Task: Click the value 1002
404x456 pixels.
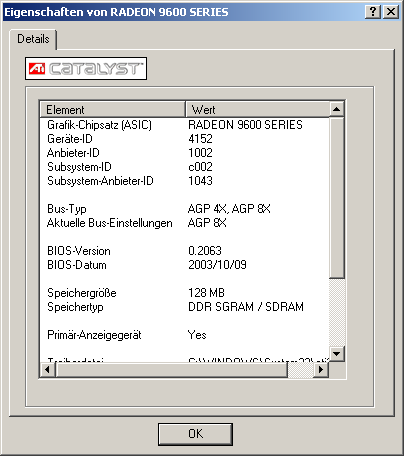Action: coord(200,153)
